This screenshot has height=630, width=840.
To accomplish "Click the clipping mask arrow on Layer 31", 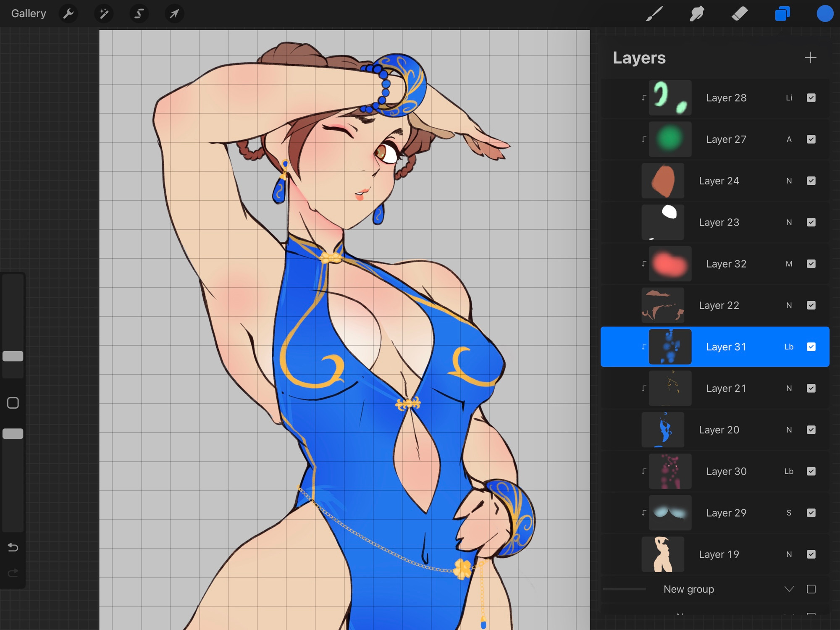I will click(x=644, y=347).
